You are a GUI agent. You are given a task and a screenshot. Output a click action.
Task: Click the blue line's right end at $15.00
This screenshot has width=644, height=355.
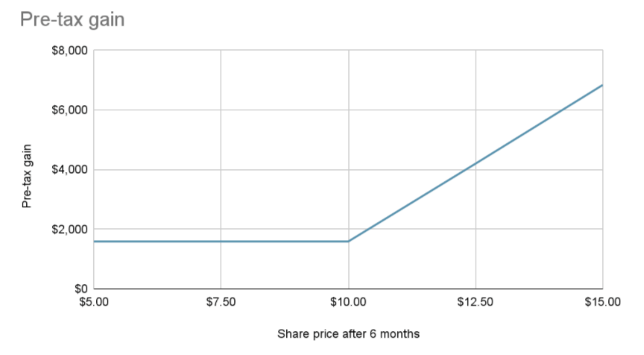[x=602, y=85]
